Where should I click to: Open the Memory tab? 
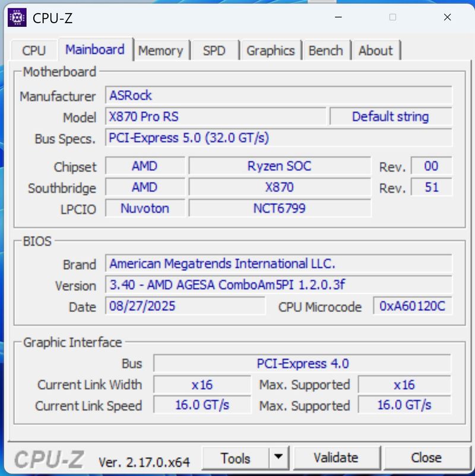161,51
